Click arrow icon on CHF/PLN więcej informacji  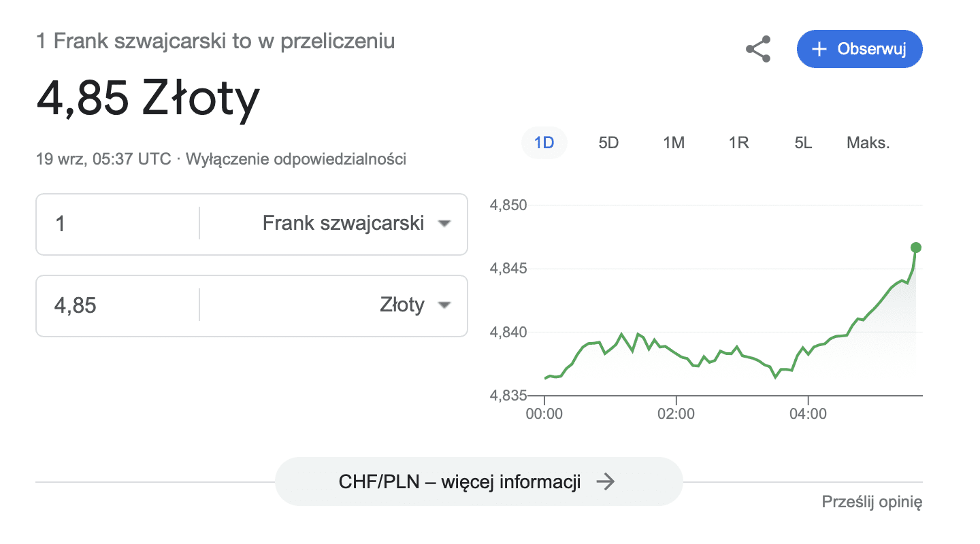pyautogui.click(x=605, y=482)
